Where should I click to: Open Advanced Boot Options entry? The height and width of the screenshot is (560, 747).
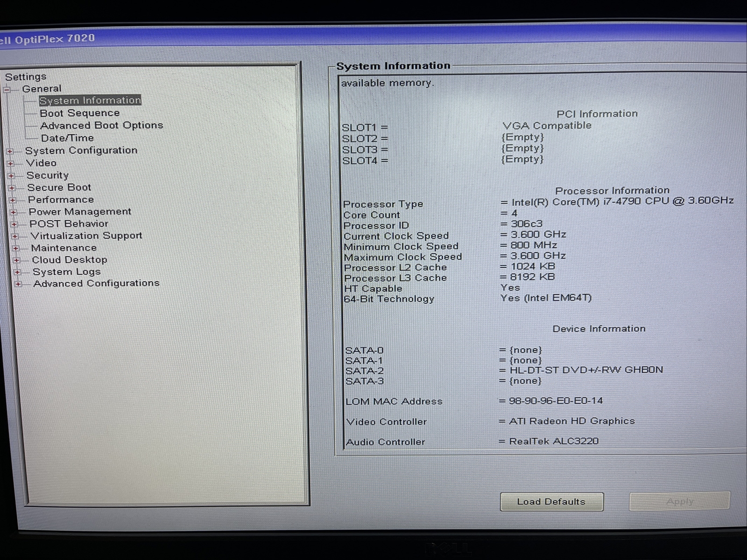pos(102,126)
